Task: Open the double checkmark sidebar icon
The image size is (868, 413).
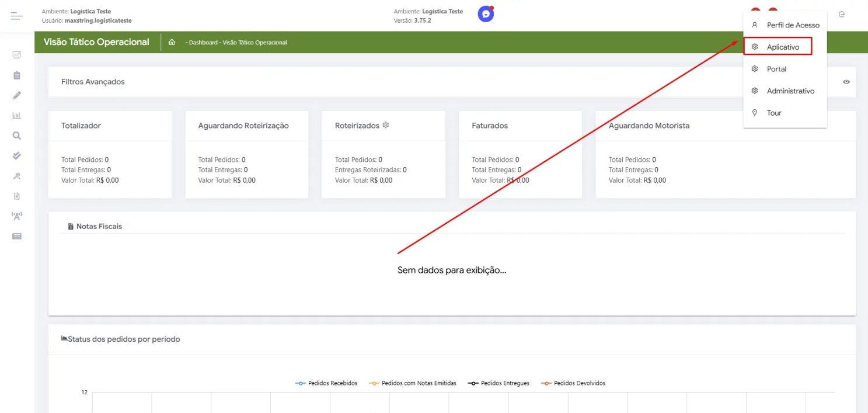Action: [17, 155]
